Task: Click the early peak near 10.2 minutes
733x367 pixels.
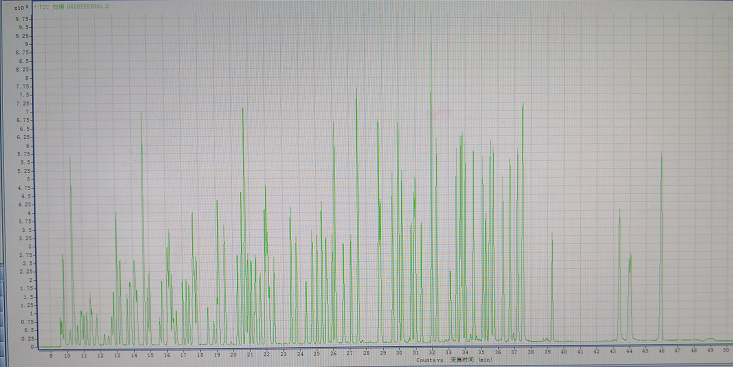Action: coord(71,250)
